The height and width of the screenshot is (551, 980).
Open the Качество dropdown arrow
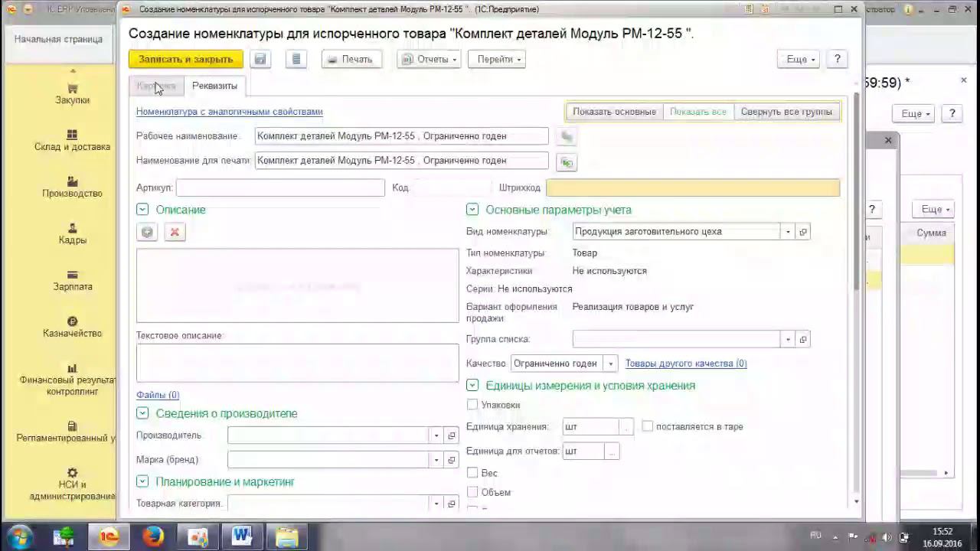pyautogui.click(x=610, y=364)
